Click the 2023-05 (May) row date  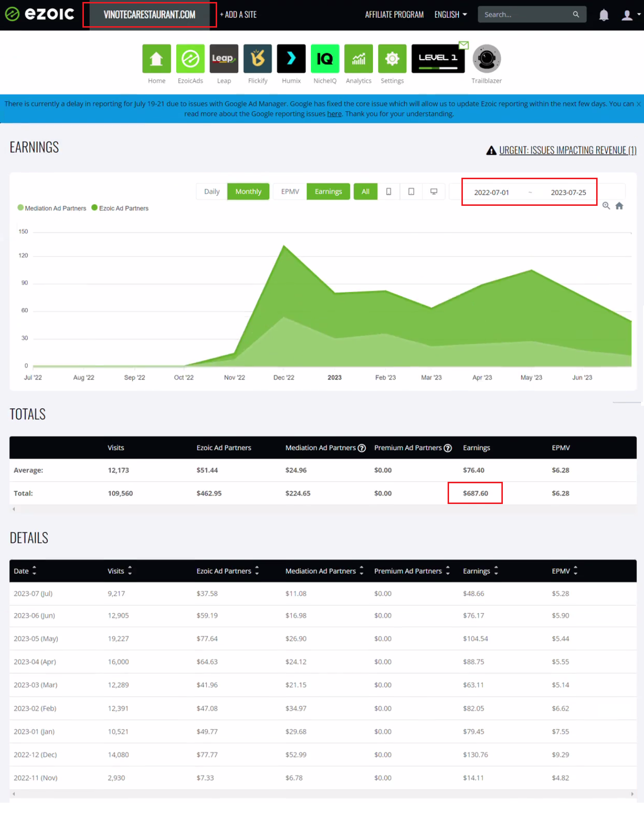click(x=36, y=639)
